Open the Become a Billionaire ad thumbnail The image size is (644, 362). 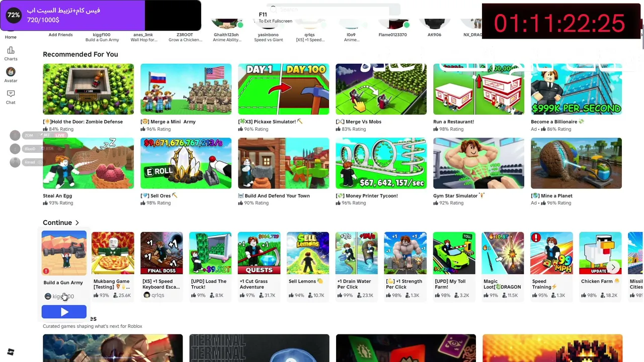click(x=576, y=89)
